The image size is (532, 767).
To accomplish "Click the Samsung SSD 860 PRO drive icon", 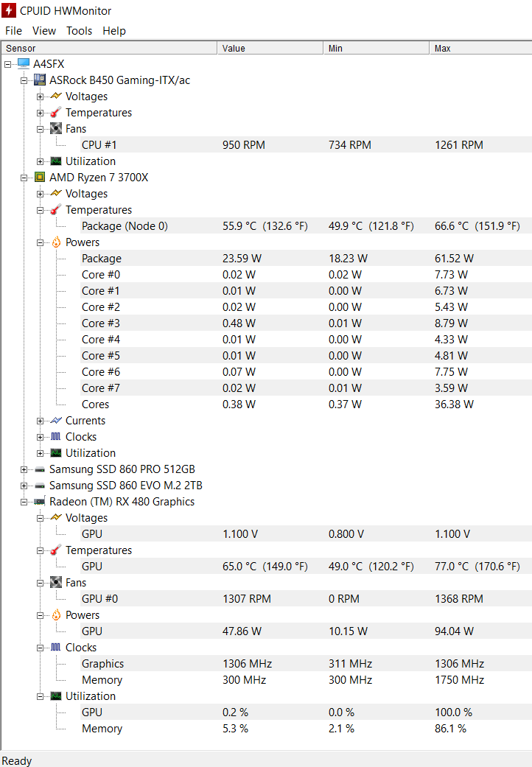I will pos(40,469).
